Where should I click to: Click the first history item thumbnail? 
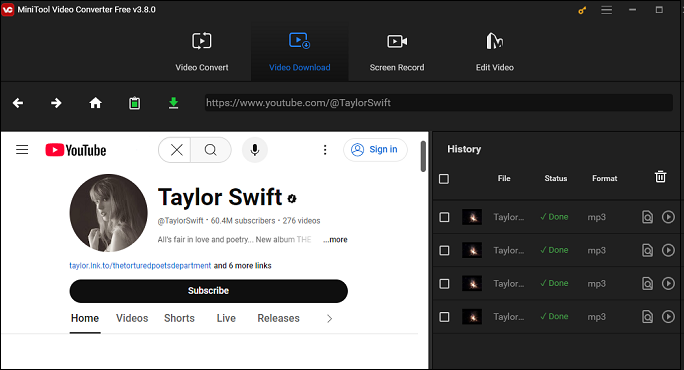472,217
